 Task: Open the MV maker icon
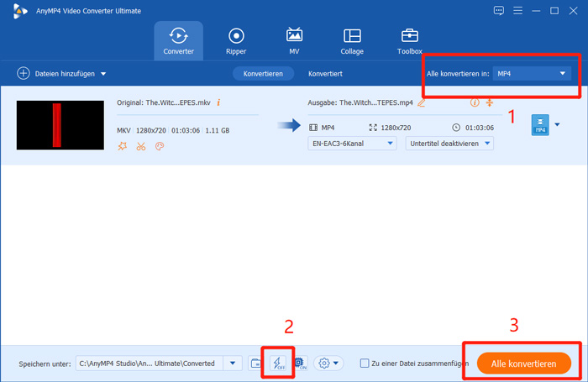click(294, 41)
